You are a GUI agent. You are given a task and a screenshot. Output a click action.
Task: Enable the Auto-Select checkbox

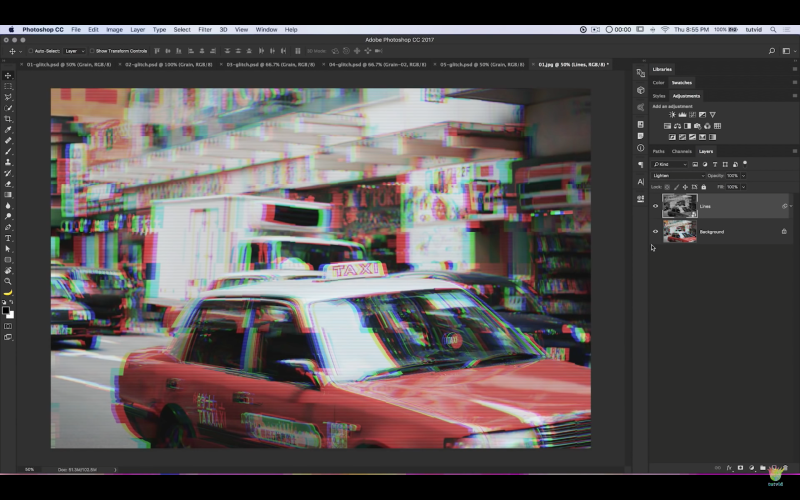[x=31, y=51]
